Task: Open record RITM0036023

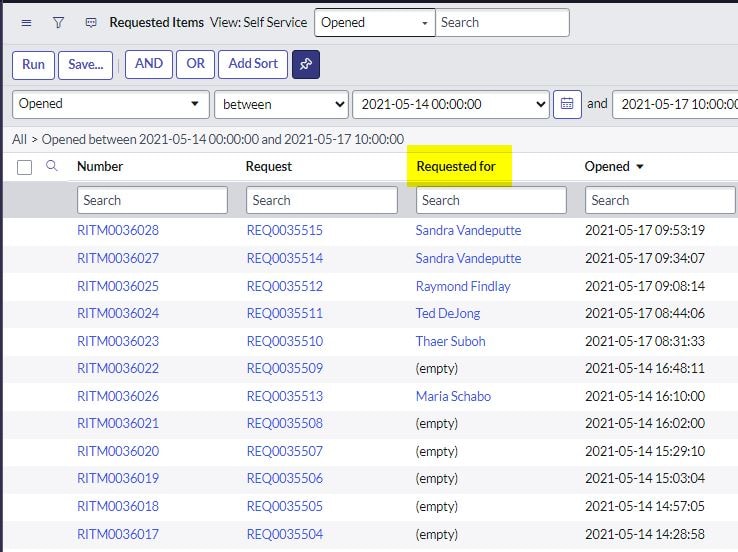Action: tap(118, 341)
